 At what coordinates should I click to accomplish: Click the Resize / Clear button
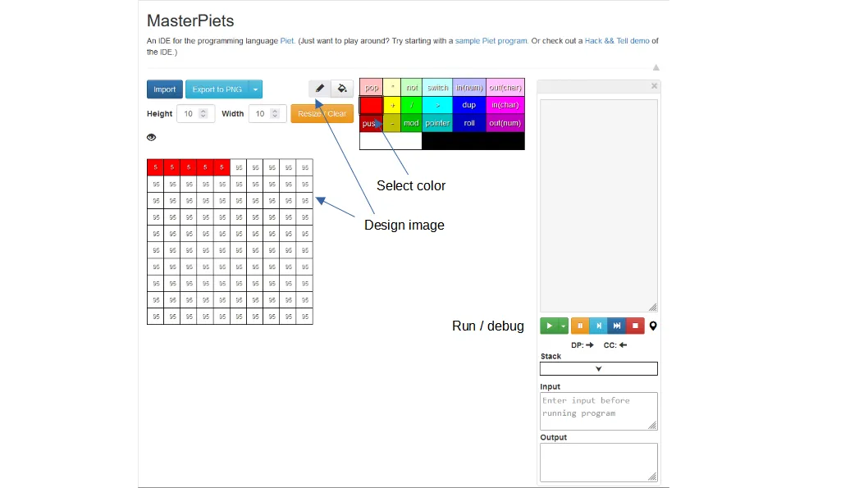[322, 113]
